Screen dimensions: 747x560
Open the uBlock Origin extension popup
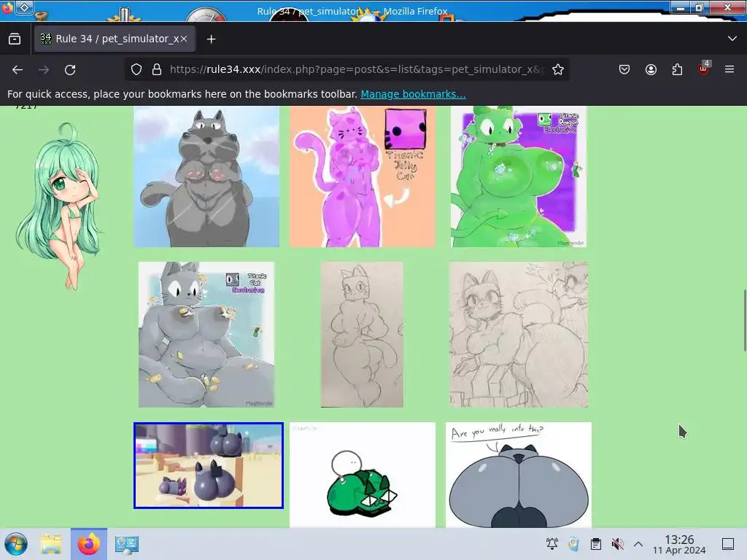click(704, 69)
